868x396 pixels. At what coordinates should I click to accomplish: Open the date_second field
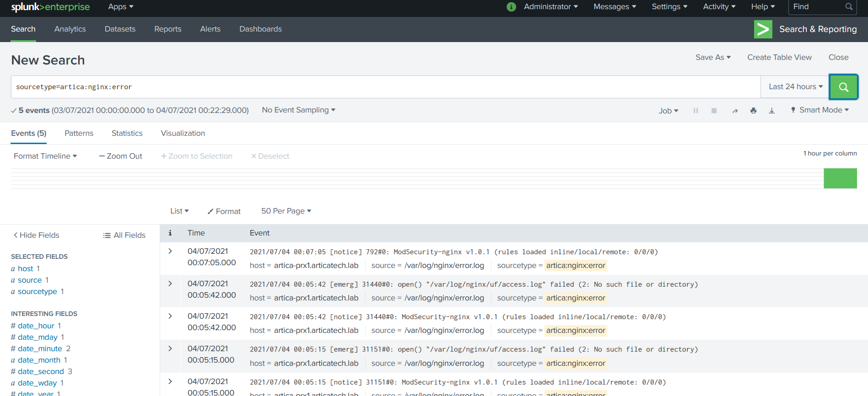(x=41, y=371)
